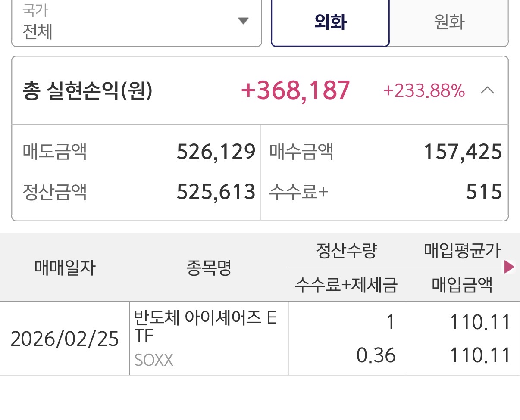Select the +368,187 total profit value
520x420 pixels.
click(x=295, y=91)
